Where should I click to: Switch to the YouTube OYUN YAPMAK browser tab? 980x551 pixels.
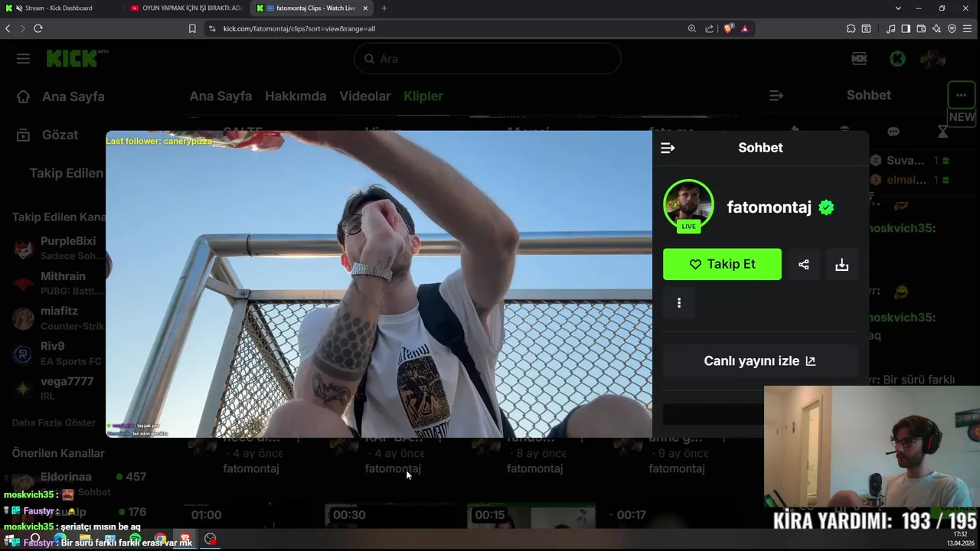tap(185, 8)
